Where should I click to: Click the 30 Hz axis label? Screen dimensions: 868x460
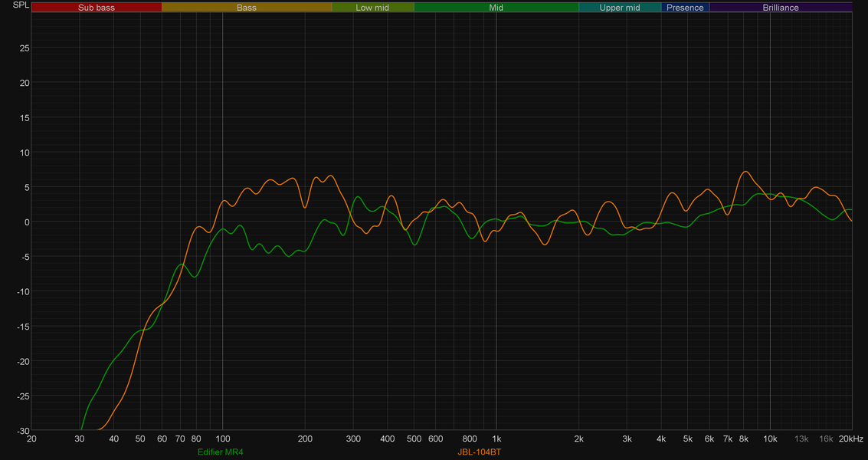coord(80,439)
